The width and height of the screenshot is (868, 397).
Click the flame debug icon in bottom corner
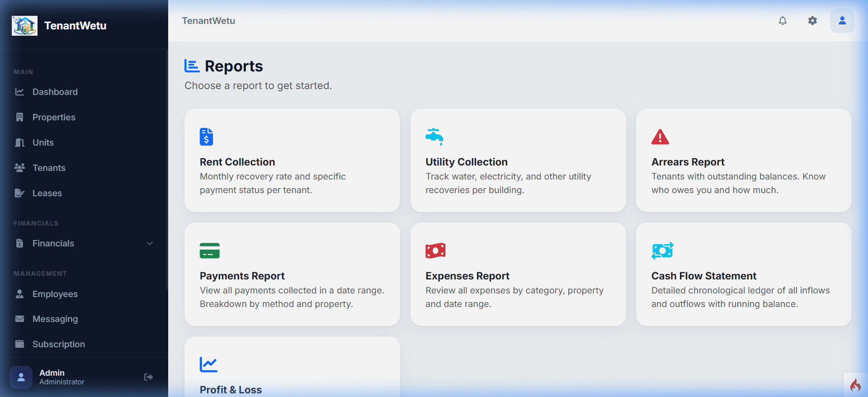(855, 385)
